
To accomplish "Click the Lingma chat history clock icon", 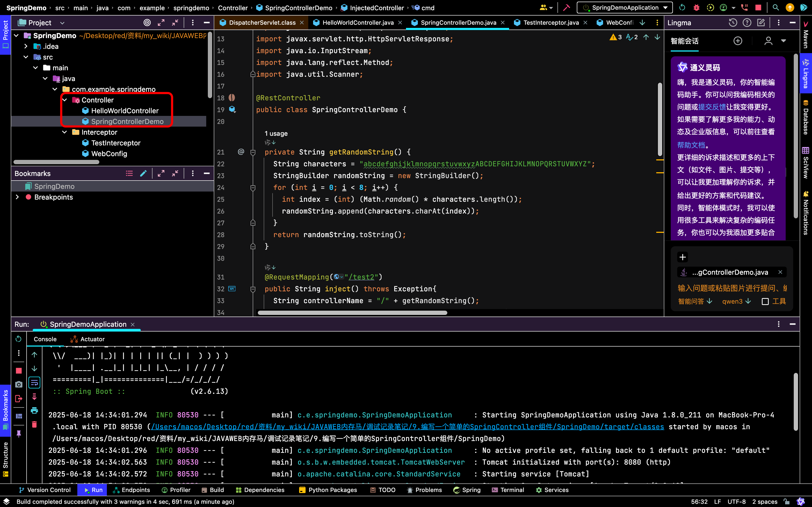I will point(733,23).
